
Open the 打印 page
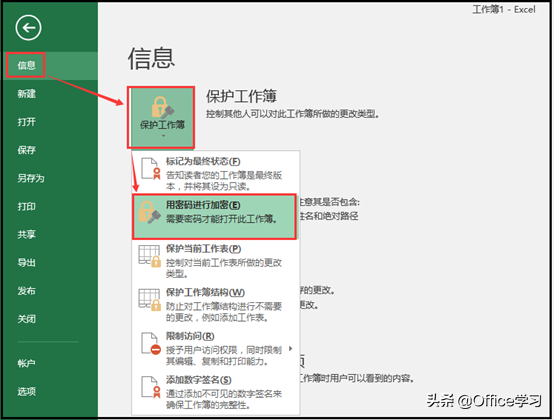[27, 206]
